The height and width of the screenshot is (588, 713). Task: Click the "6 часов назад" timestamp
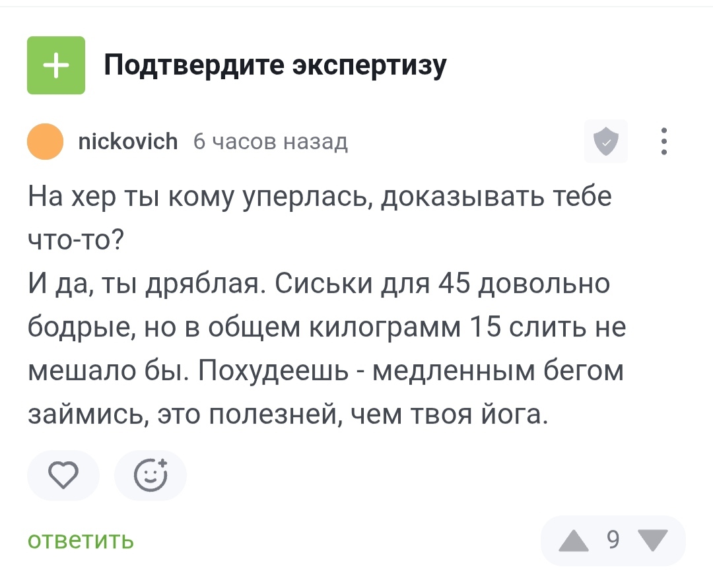pyautogui.click(x=270, y=141)
